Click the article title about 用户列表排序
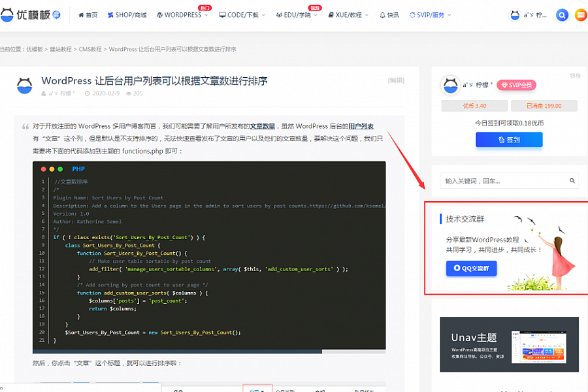The height and width of the screenshot is (392, 588). (154, 80)
